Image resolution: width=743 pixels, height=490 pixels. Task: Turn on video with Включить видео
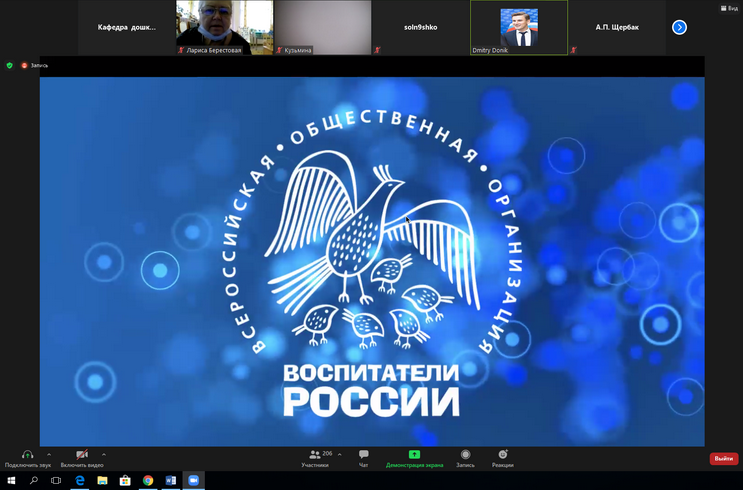[82, 459]
